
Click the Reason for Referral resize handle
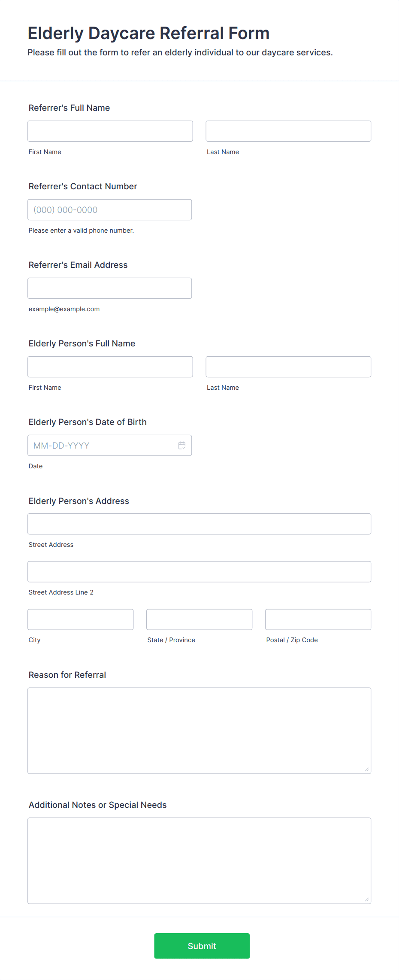[x=367, y=770]
